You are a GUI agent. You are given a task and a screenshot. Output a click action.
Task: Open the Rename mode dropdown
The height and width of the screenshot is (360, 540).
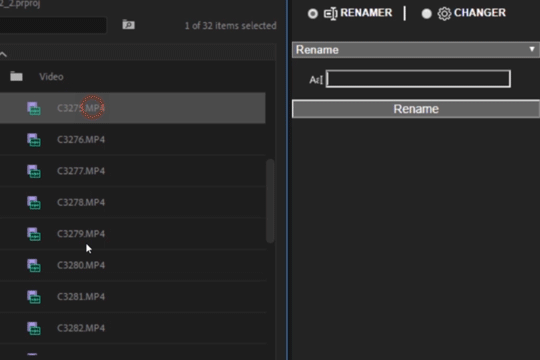point(416,50)
